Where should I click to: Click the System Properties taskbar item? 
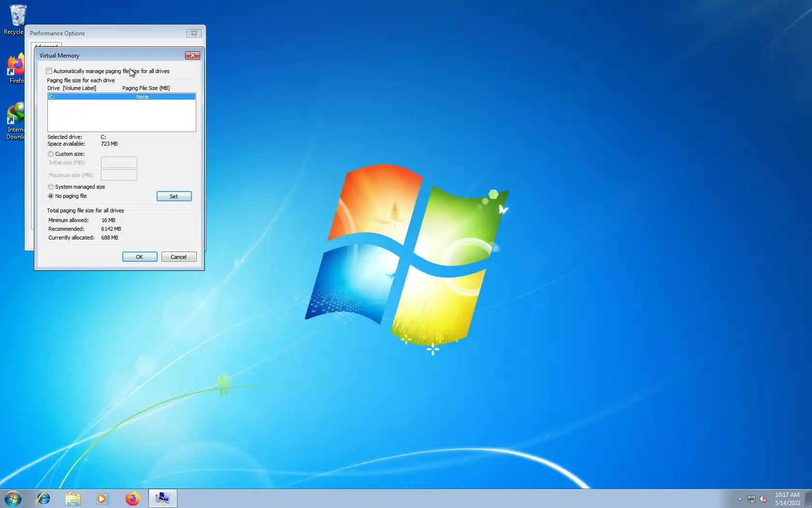pos(162,498)
